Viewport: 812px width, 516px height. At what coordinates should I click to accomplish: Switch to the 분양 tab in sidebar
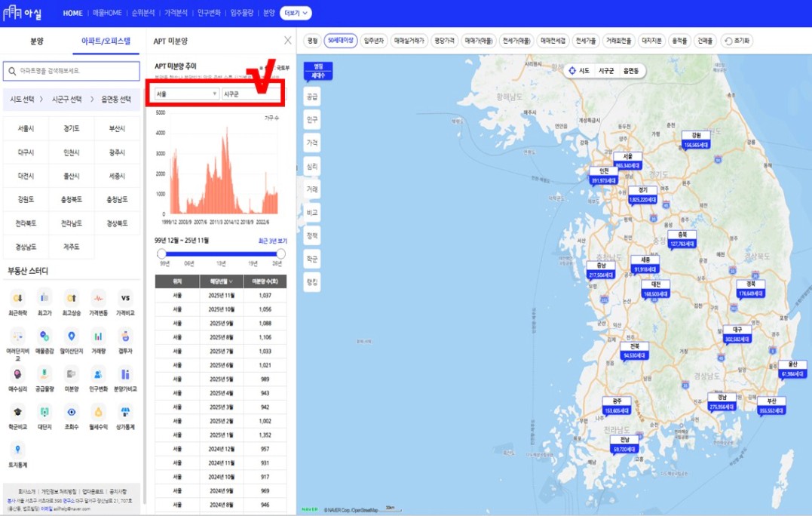pos(37,41)
